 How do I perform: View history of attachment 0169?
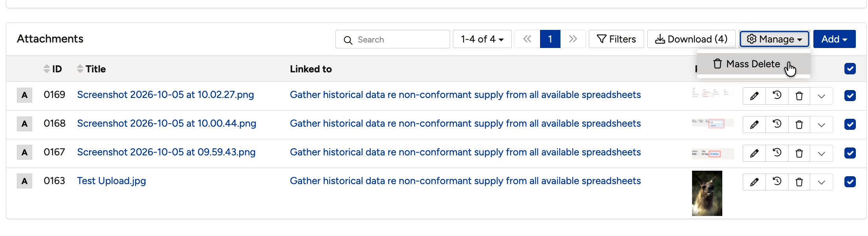click(x=777, y=96)
